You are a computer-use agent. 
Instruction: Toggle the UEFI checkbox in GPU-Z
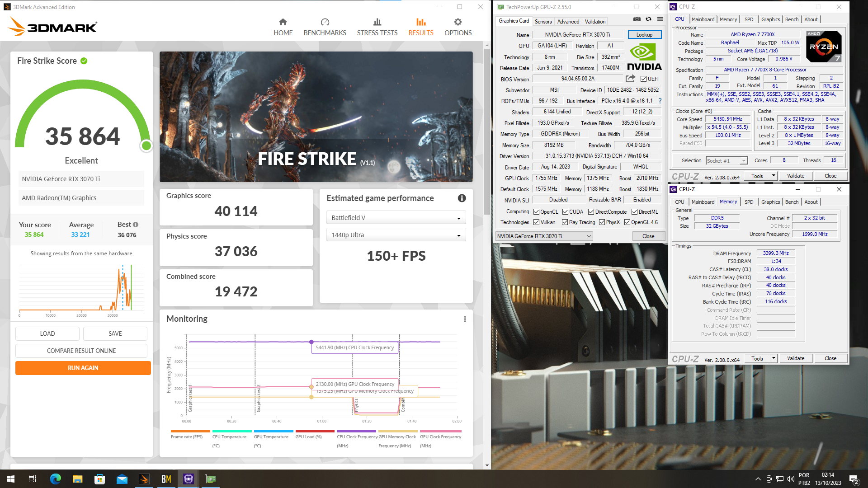tap(643, 79)
